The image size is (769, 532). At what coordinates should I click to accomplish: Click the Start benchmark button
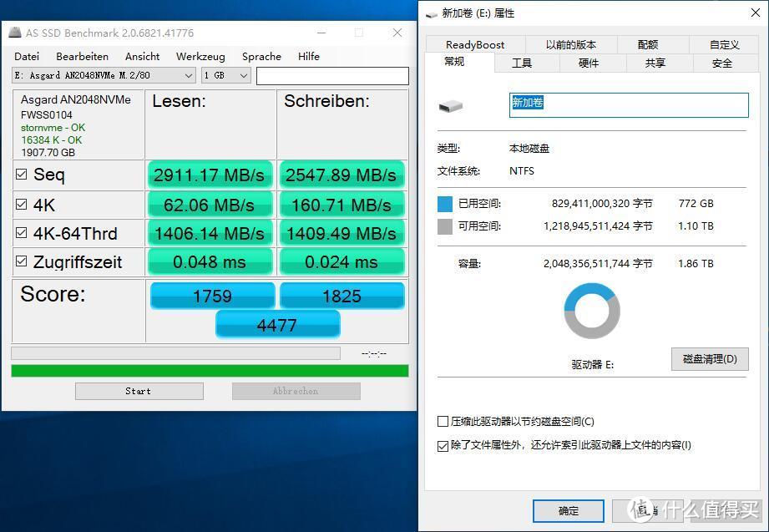click(139, 391)
